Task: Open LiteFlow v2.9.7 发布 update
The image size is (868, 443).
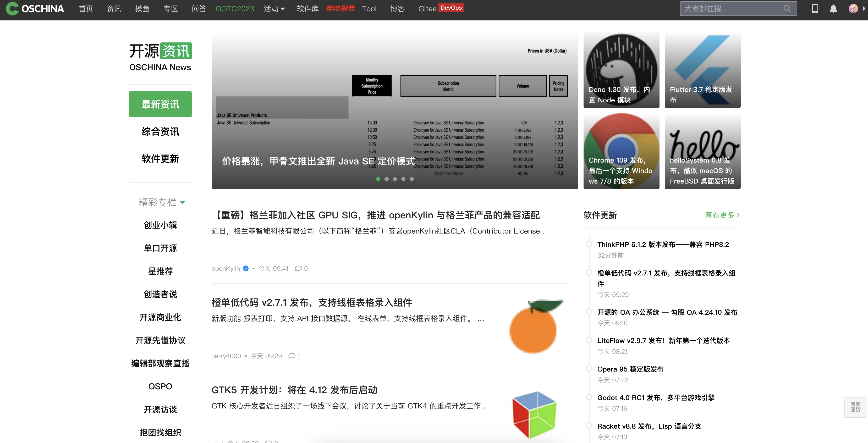Action: pyautogui.click(x=663, y=341)
